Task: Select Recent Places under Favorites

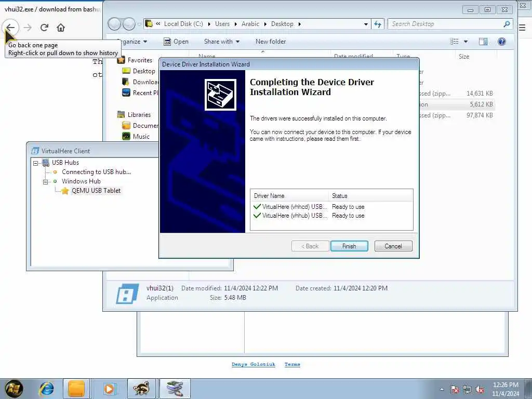Action: click(x=140, y=92)
